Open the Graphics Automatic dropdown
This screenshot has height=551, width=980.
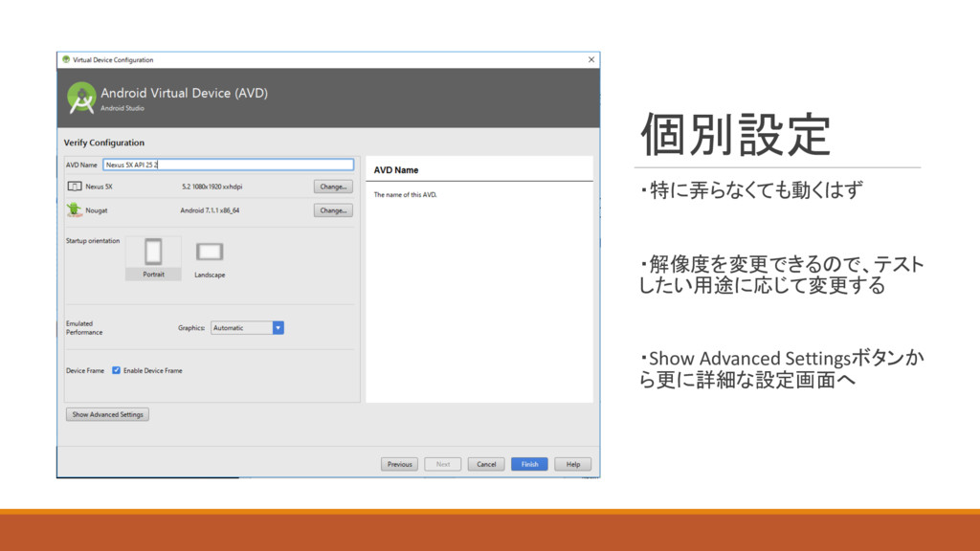tap(248, 327)
